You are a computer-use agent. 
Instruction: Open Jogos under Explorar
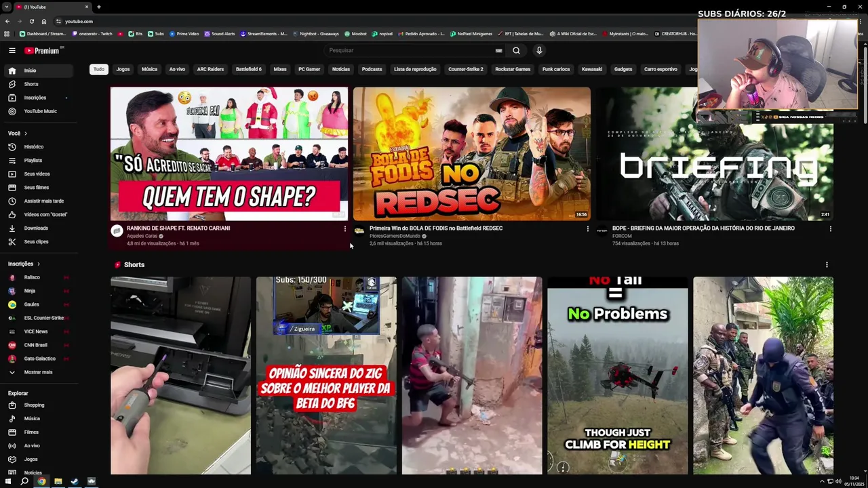point(39,459)
